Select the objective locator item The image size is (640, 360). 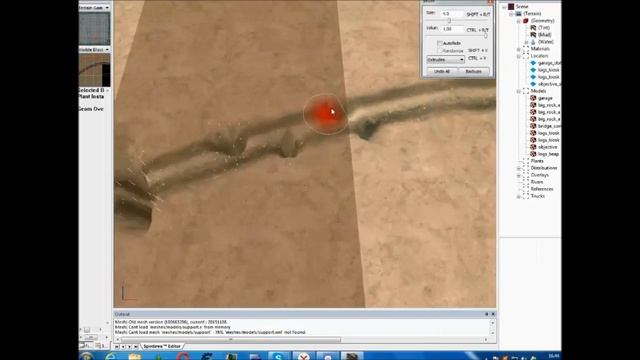coord(549,84)
